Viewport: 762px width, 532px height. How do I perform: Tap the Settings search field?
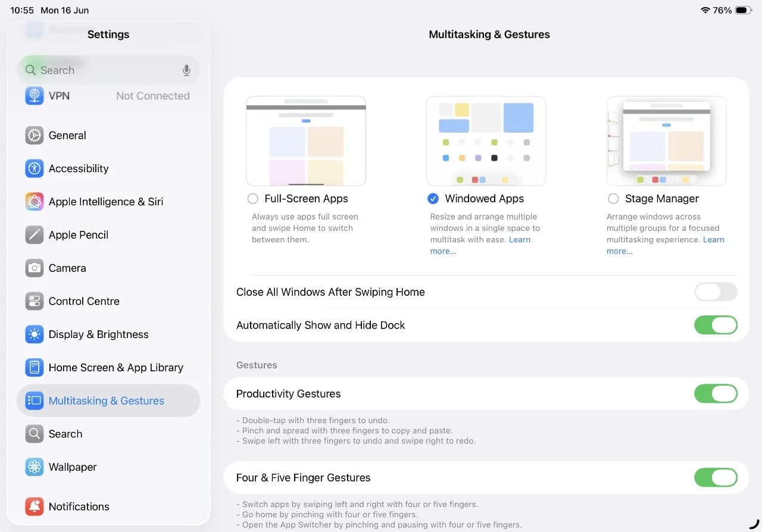108,70
